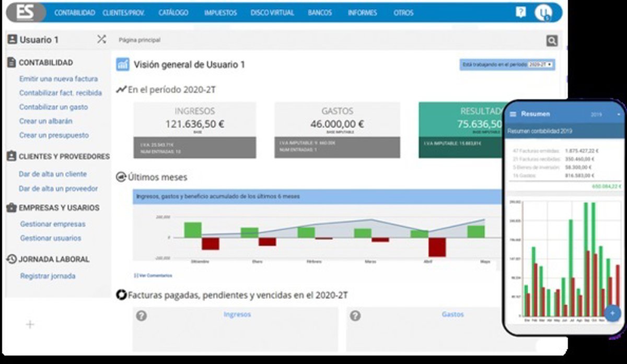Open the help question mark icon
This screenshot has height=364, width=627.
click(x=520, y=13)
